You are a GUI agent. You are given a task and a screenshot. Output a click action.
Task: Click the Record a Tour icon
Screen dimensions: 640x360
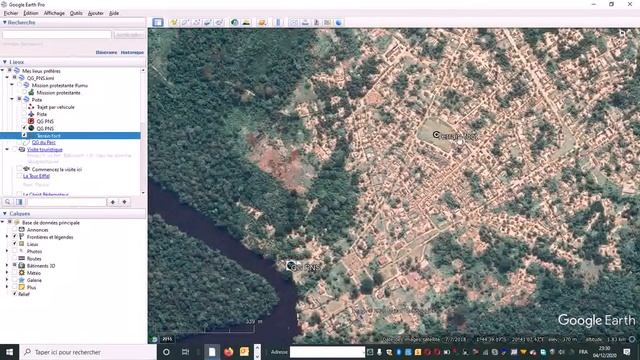point(219,22)
